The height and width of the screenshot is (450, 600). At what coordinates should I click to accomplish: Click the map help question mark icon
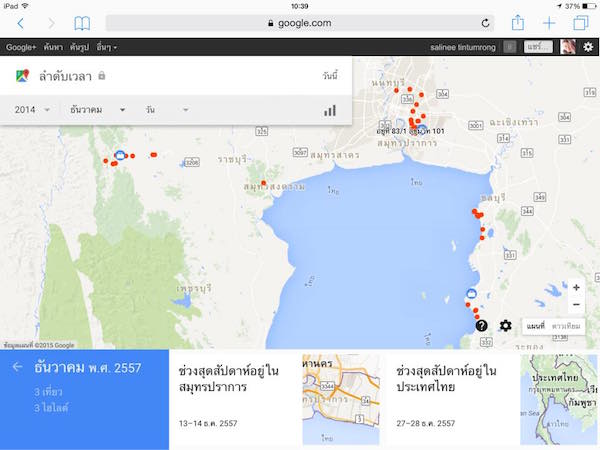click(x=481, y=326)
